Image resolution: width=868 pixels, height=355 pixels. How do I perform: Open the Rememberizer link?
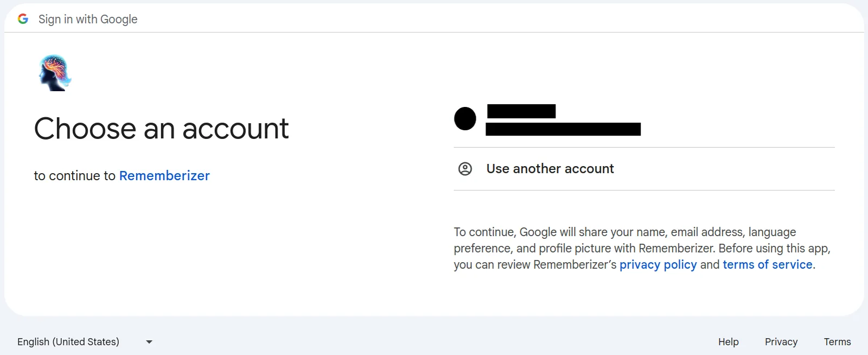point(164,176)
